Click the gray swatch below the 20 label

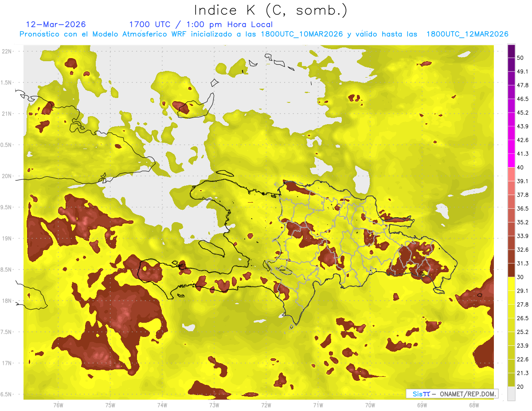tap(511, 394)
